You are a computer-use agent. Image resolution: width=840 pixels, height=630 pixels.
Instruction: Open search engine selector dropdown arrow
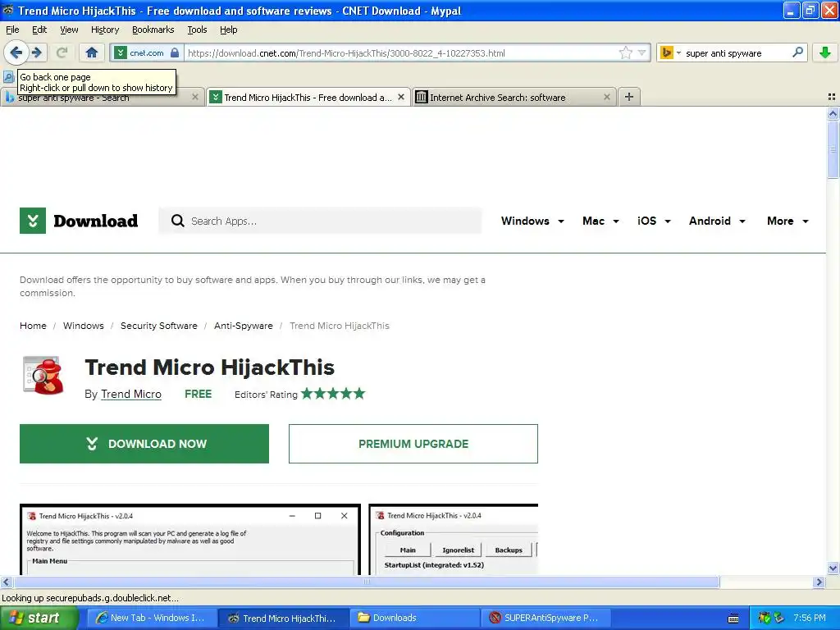(678, 52)
